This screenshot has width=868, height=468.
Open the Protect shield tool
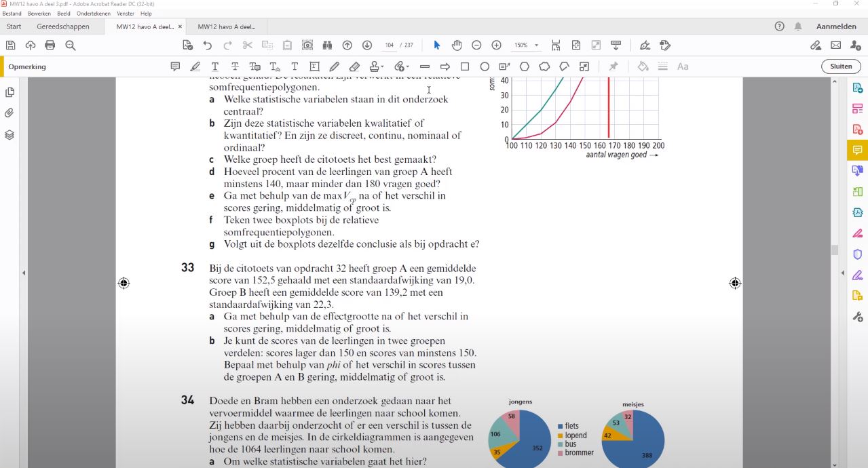point(857,254)
